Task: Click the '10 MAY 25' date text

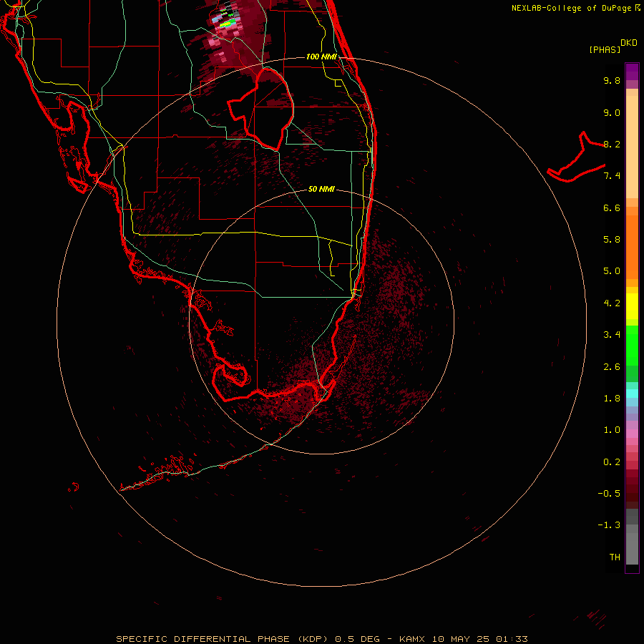Action: [x=462, y=639]
